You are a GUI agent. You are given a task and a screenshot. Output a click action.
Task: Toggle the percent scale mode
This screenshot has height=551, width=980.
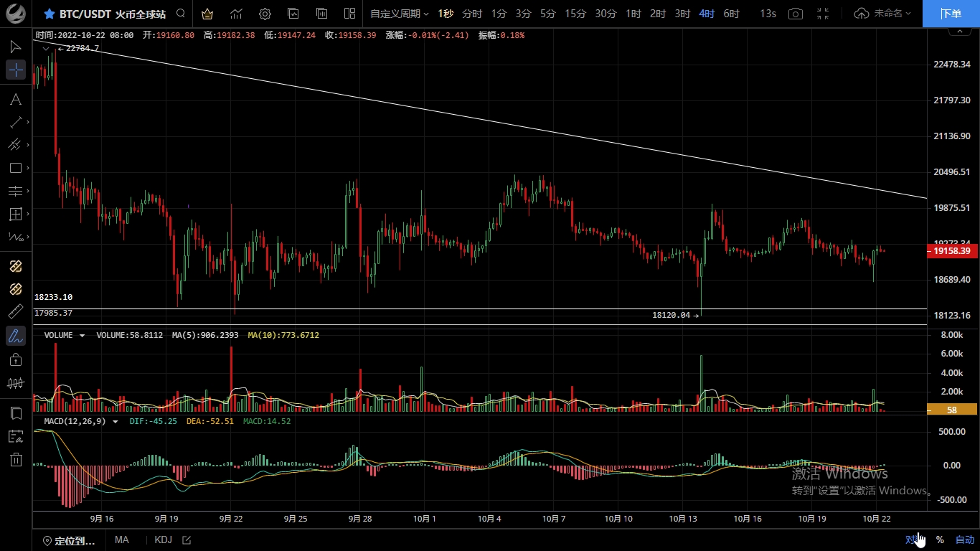[x=940, y=540]
